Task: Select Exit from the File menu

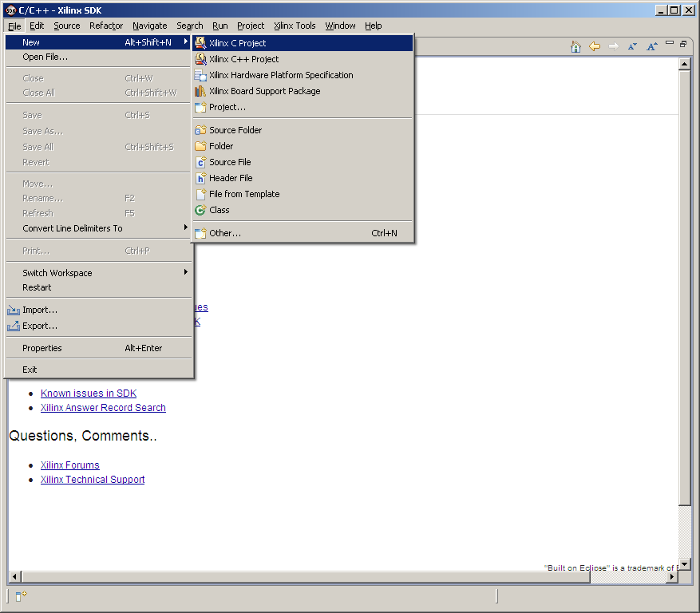Action: [99, 370]
